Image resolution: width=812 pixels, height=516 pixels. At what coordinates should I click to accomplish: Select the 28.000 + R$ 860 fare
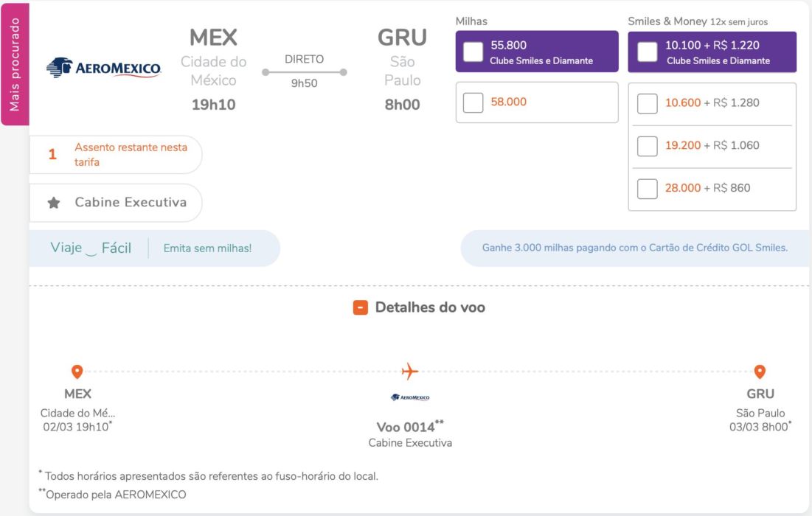point(648,189)
